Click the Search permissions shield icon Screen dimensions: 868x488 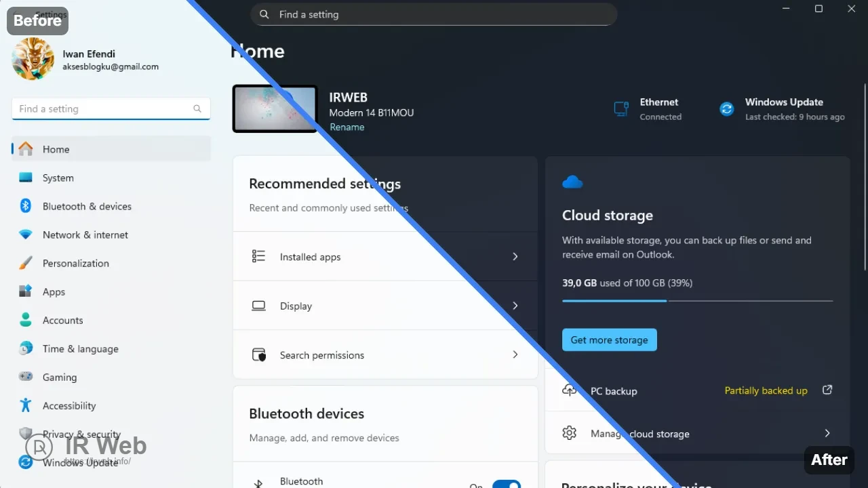[258, 354]
